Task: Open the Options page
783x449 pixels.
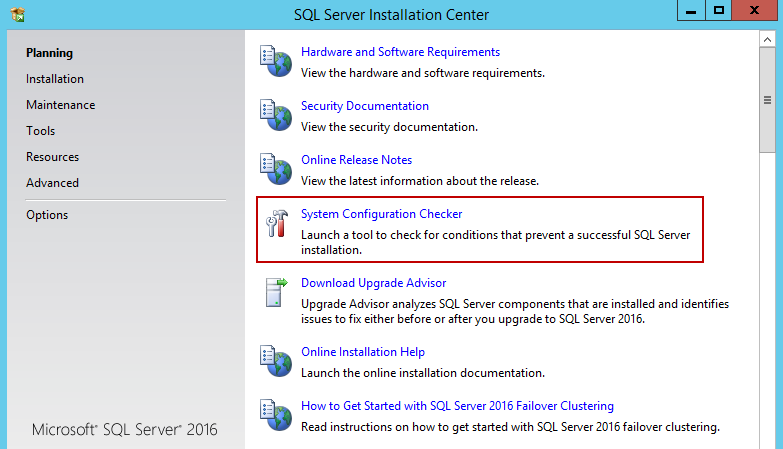Action: 47,215
